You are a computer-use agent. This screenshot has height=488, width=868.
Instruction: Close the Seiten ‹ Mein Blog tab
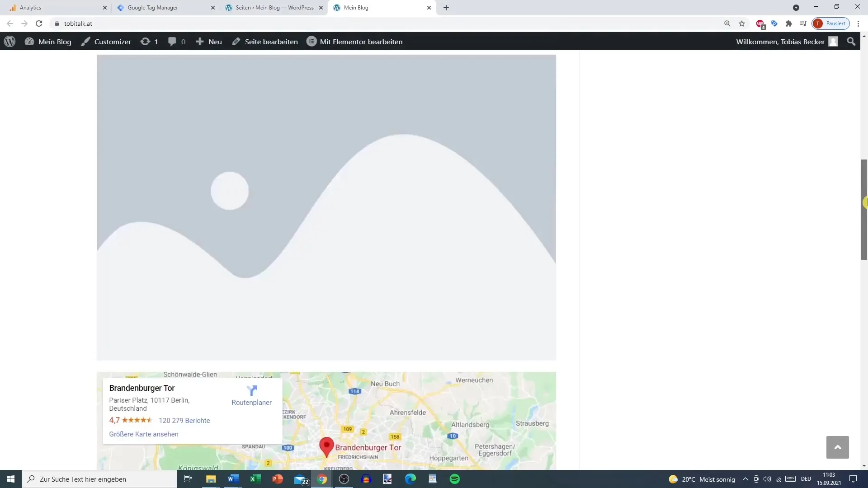pyautogui.click(x=321, y=8)
